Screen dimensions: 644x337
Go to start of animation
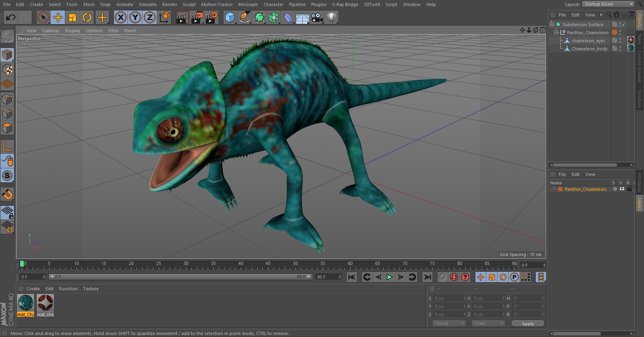coord(352,277)
